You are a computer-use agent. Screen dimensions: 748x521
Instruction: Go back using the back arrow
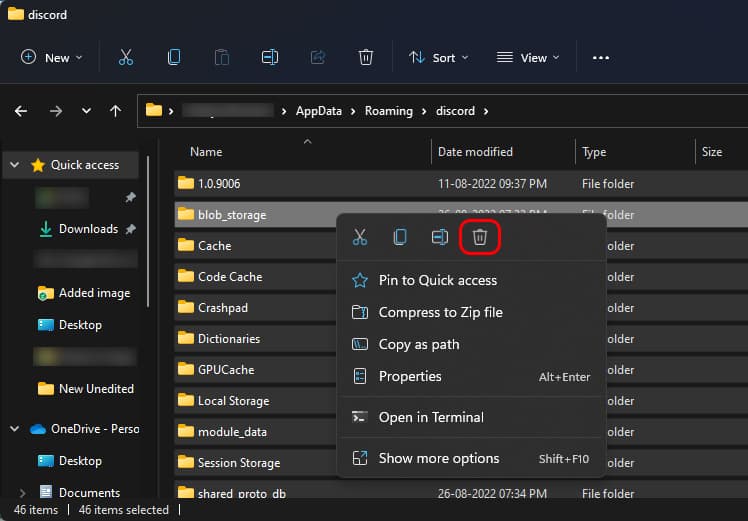(21, 111)
